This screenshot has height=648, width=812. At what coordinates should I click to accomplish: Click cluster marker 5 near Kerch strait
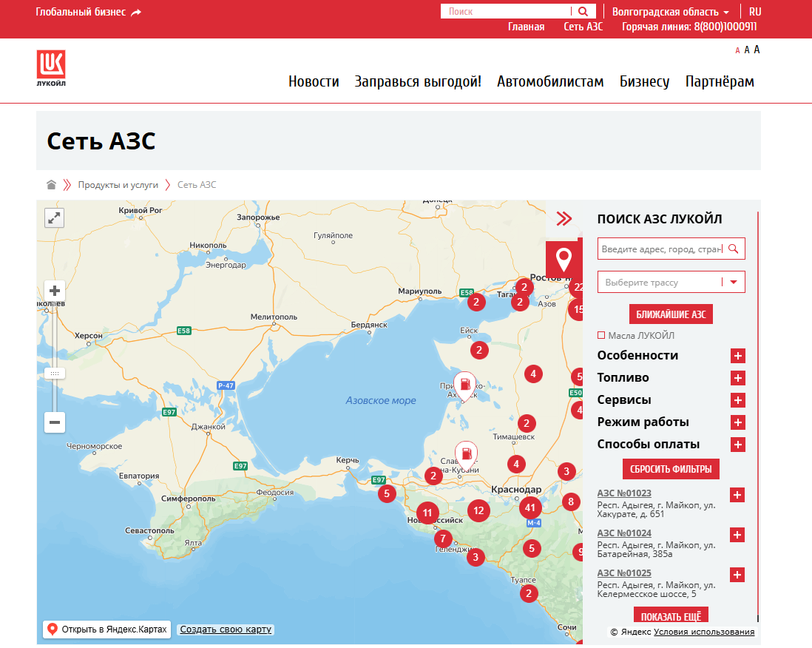(387, 493)
